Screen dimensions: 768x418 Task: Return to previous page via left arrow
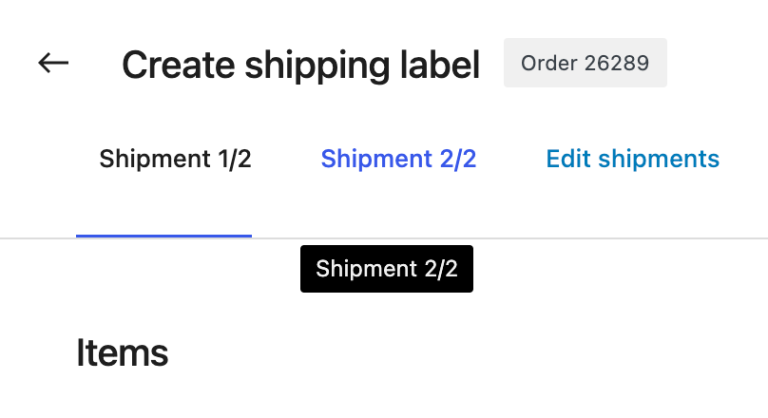pos(53,63)
